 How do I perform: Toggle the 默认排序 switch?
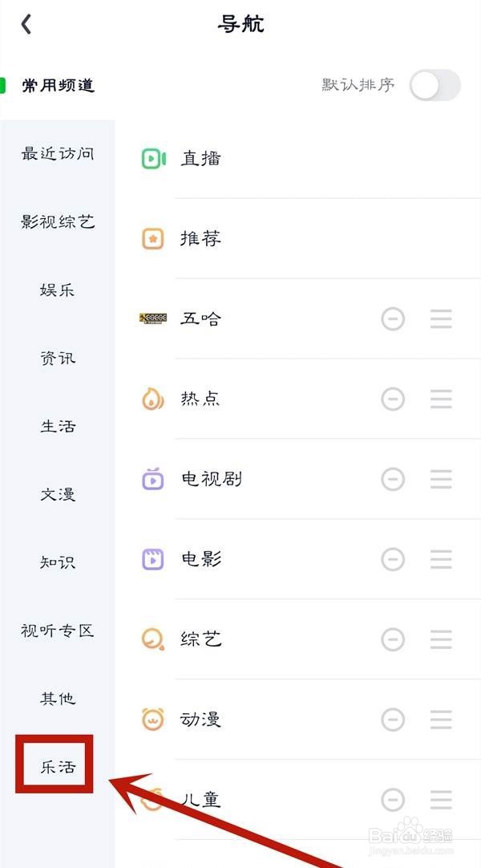[435, 85]
